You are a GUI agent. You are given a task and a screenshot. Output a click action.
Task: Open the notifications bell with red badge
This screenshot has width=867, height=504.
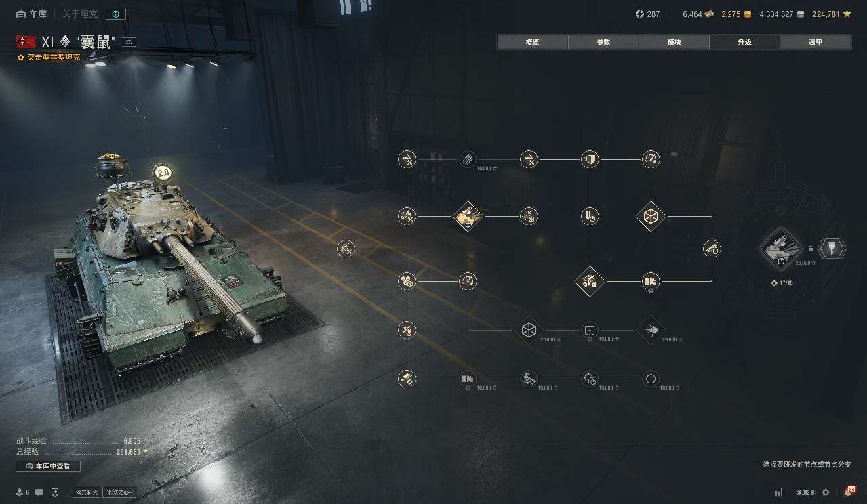coord(848,491)
